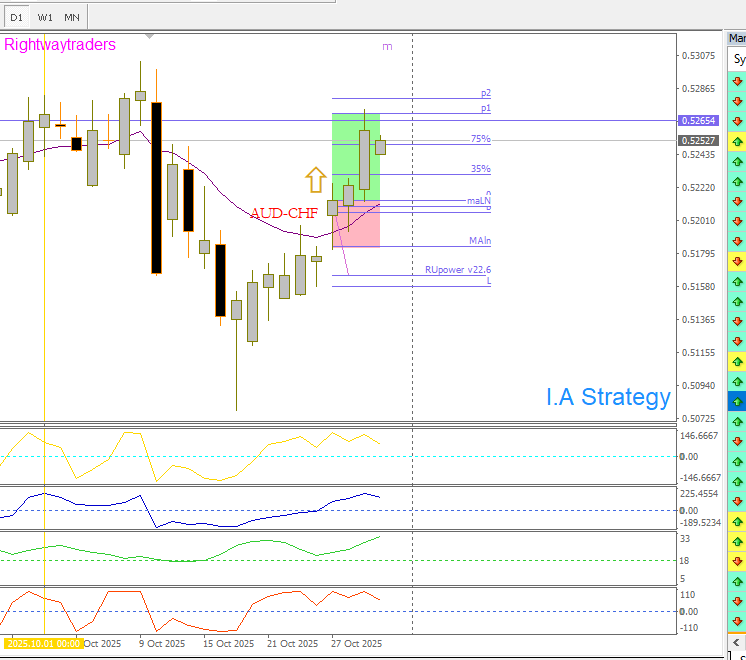Switch chart to D1 timeframe

click(17, 17)
